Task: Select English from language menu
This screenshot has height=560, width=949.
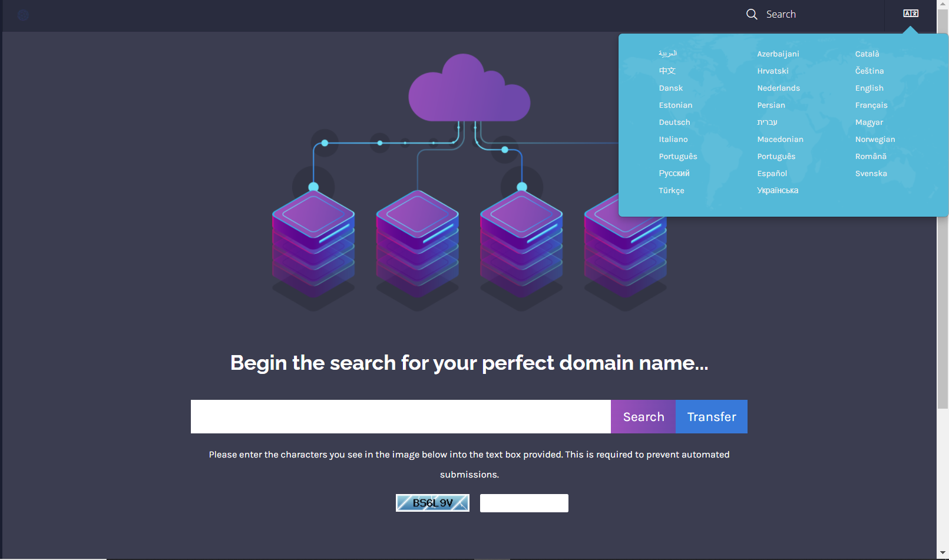Action: pyautogui.click(x=869, y=88)
